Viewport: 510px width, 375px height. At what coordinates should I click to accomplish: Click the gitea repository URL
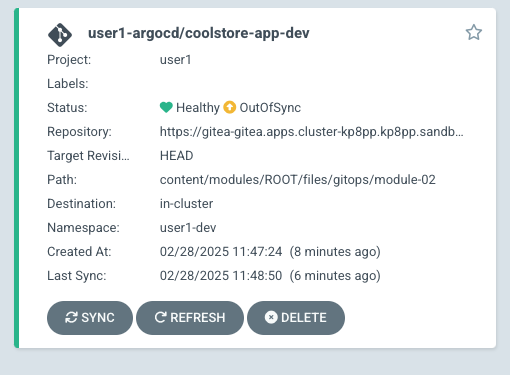click(312, 132)
